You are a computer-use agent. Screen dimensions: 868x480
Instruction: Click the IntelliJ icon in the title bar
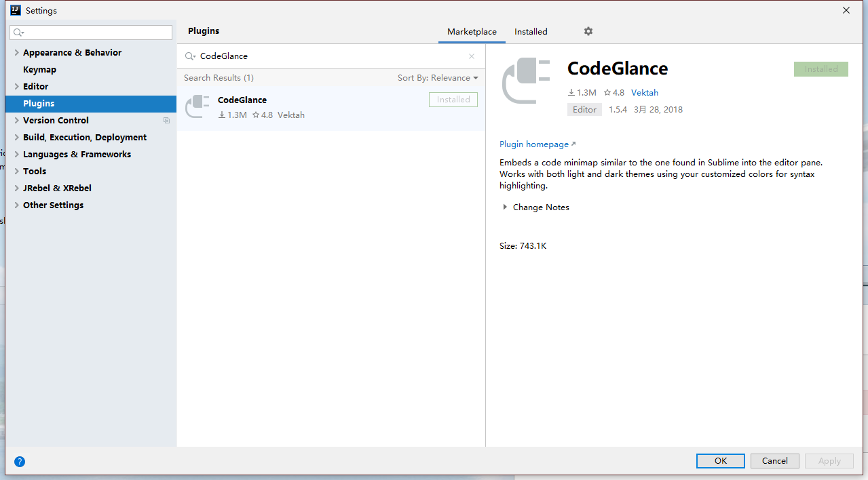pyautogui.click(x=16, y=10)
